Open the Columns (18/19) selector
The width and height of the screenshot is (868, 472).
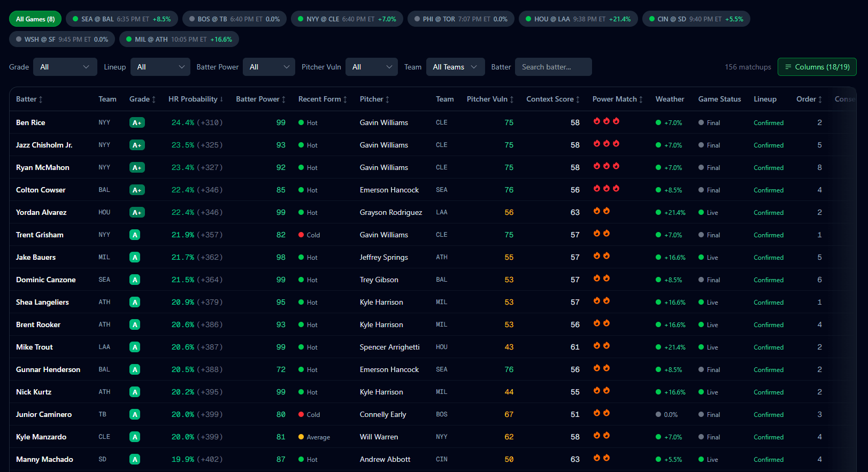(817, 67)
